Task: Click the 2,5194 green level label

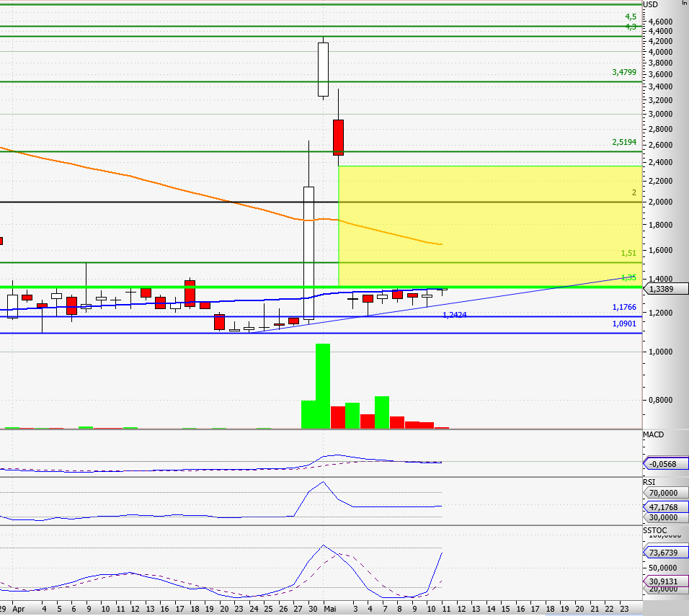Action: tap(623, 142)
